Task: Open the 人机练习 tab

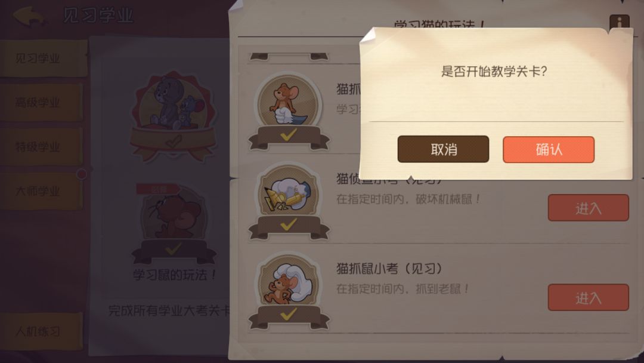Action: click(41, 331)
